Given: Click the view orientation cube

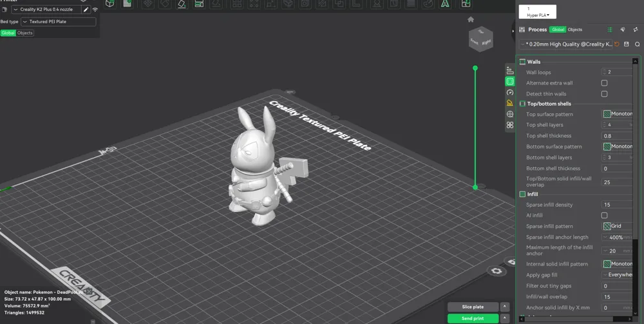Looking at the screenshot, I should (480, 39).
